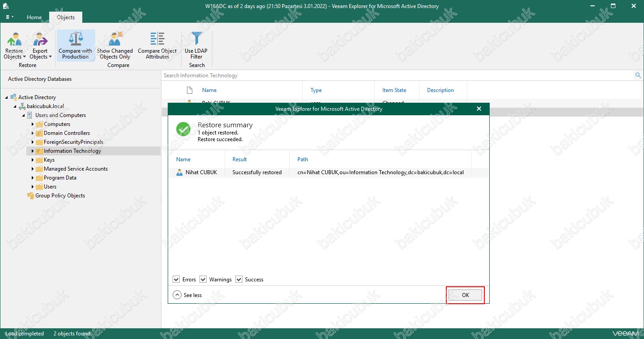Close the Restore summary dialog
The height and width of the screenshot is (339, 644).
click(x=479, y=109)
